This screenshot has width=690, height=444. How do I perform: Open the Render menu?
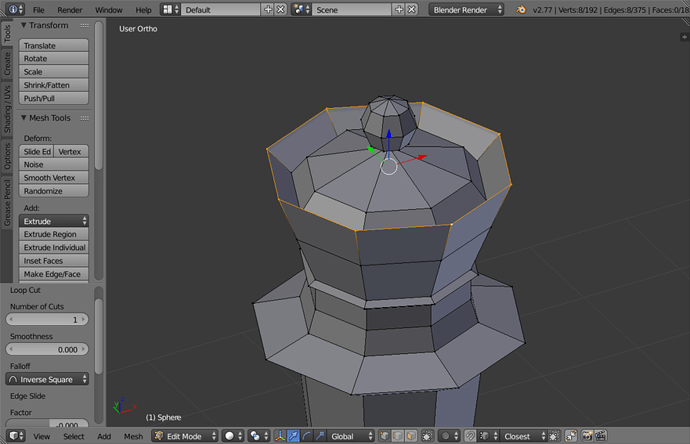70,9
